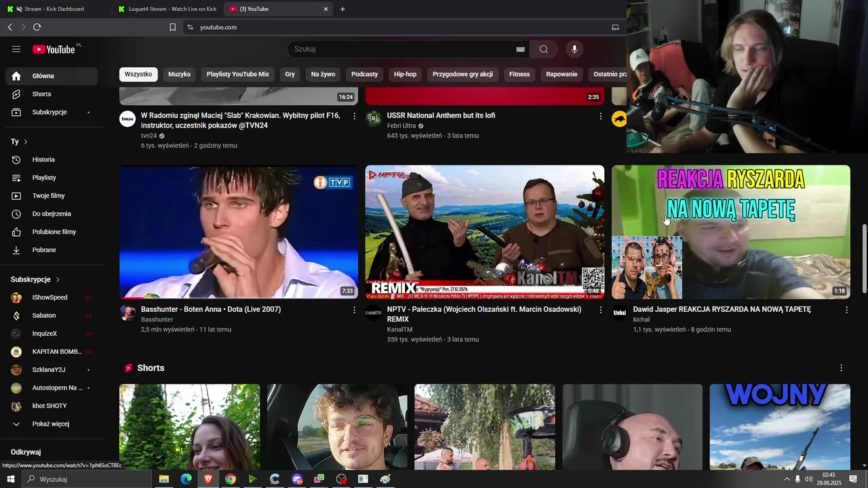Select the Podcasty filter chip

click(x=365, y=75)
